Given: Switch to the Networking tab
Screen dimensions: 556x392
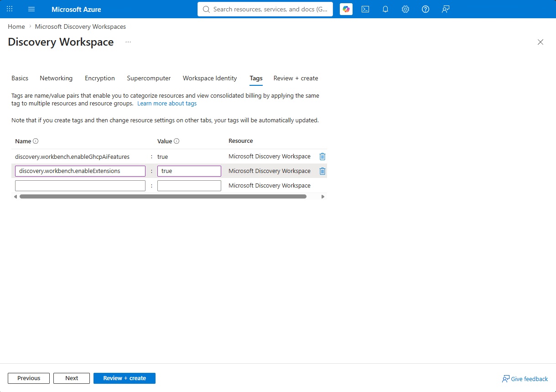Looking at the screenshot, I should tap(56, 78).
